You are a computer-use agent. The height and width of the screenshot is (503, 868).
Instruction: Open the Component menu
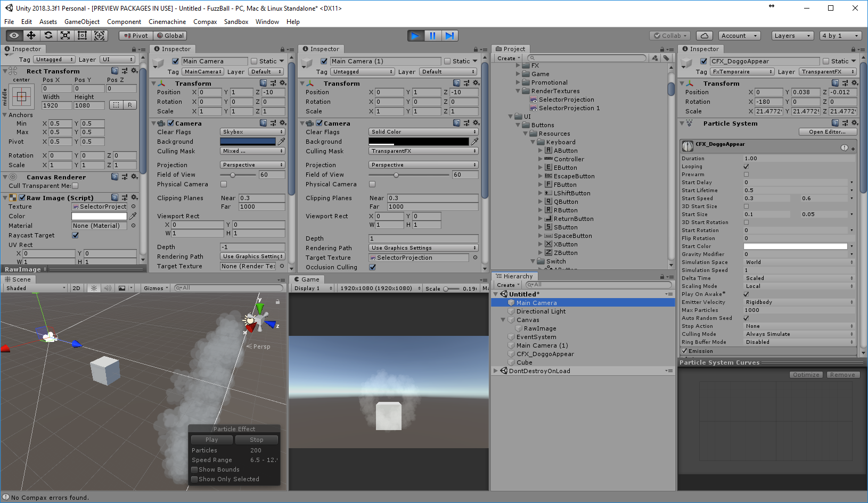124,22
